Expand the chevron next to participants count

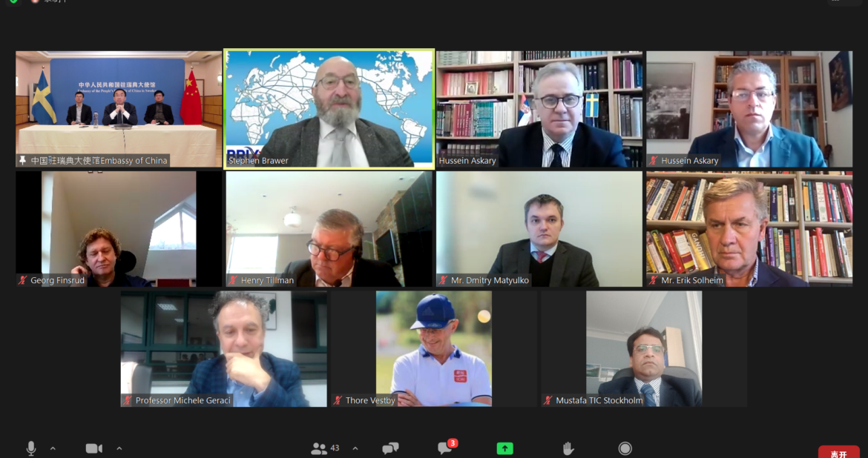tap(355, 448)
